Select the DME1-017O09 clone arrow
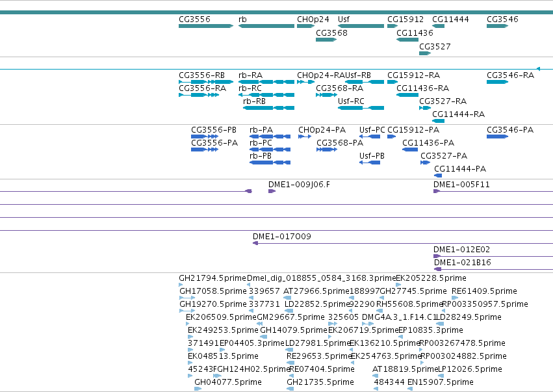The height and width of the screenshot is (392, 553). [403, 243]
